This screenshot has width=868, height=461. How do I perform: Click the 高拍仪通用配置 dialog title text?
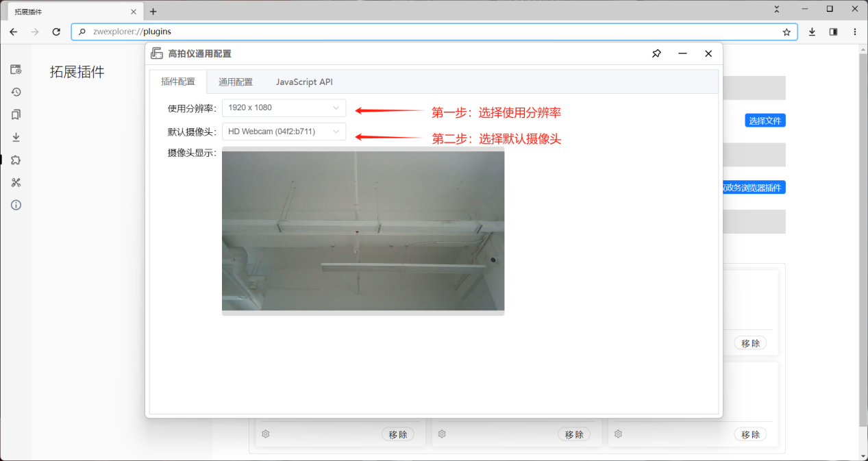click(200, 53)
